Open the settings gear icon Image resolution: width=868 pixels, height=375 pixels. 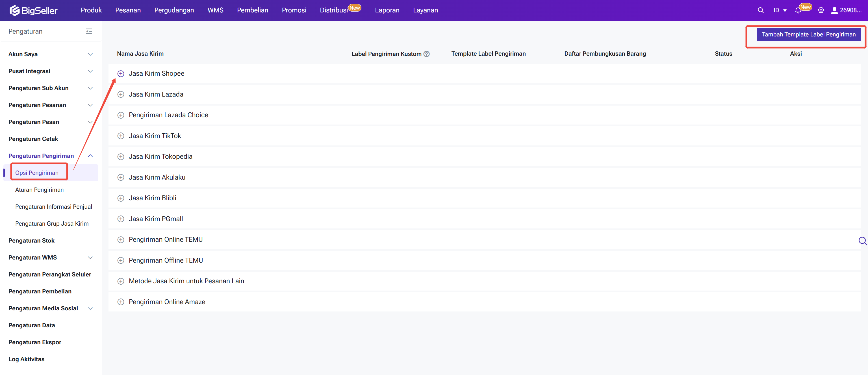coord(821,10)
